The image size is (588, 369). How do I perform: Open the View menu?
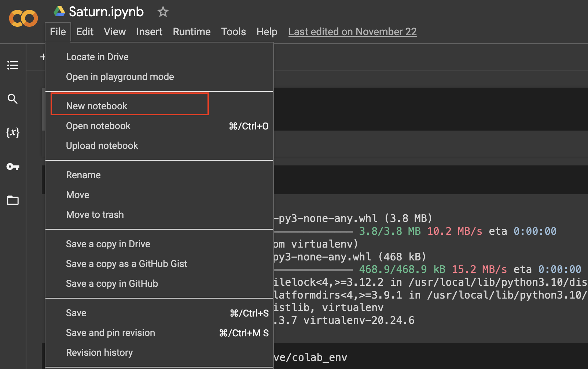click(115, 32)
